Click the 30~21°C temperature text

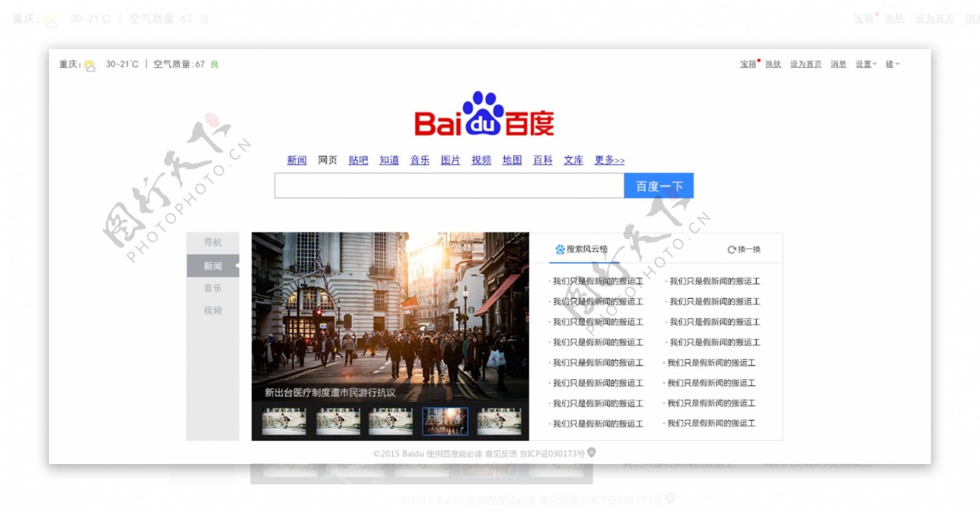coord(122,64)
